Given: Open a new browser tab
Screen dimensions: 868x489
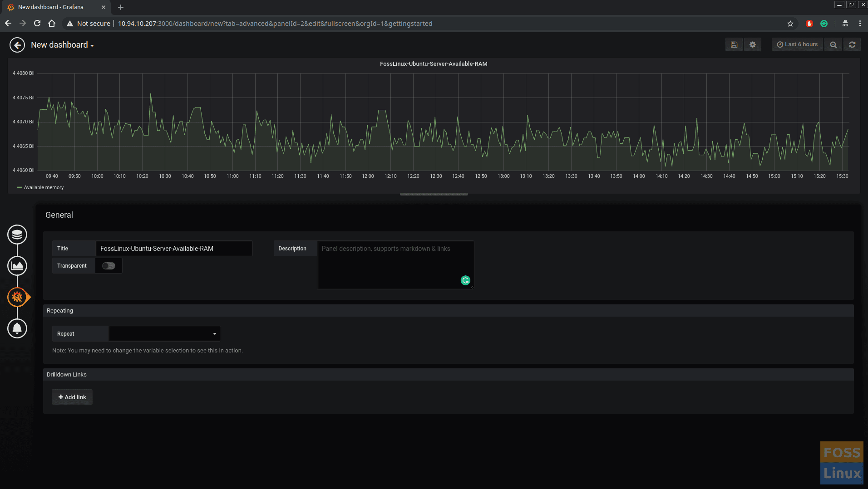Looking at the screenshot, I should [121, 7].
